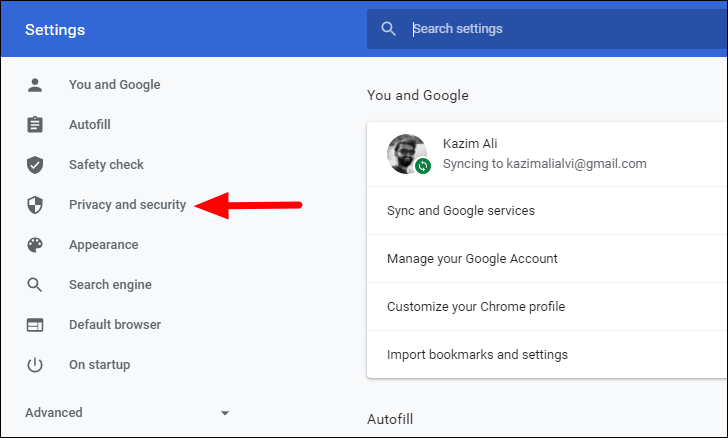Open Customize your Chrome profile

coord(547,307)
